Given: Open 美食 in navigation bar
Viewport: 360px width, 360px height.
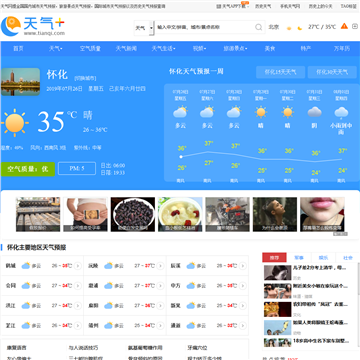Looking at the screenshot, I should coord(270,49).
